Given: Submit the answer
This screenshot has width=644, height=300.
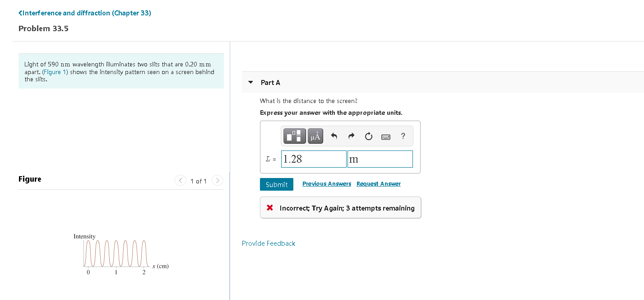Looking at the screenshot, I should (277, 184).
